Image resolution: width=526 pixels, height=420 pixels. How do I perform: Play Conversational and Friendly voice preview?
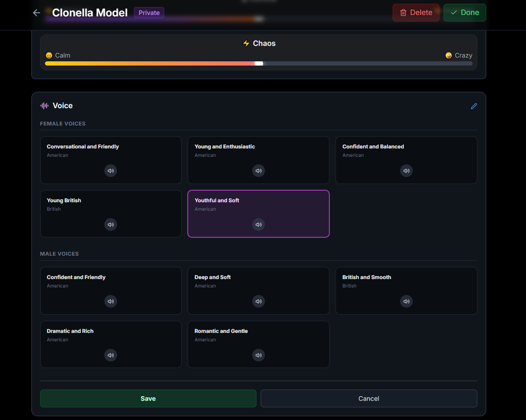[110, 171]
